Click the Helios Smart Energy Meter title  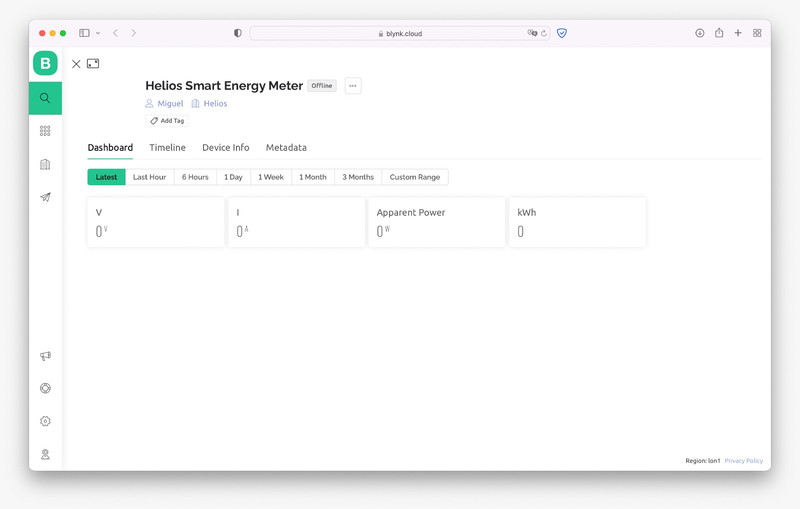(224, 86)
